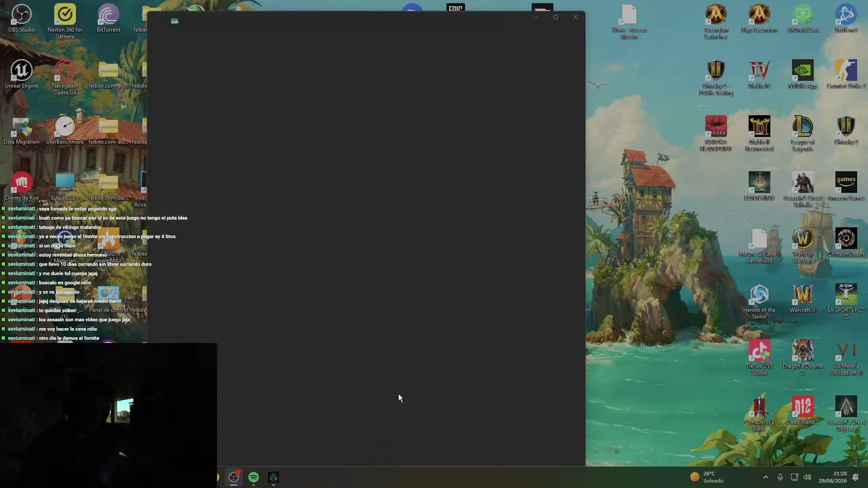Click the Diablo IV desktop icon

tap(759, 74)
